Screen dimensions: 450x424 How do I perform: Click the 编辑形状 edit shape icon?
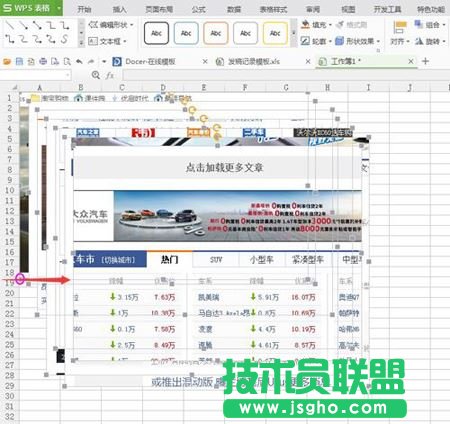(x=93, y=24)
